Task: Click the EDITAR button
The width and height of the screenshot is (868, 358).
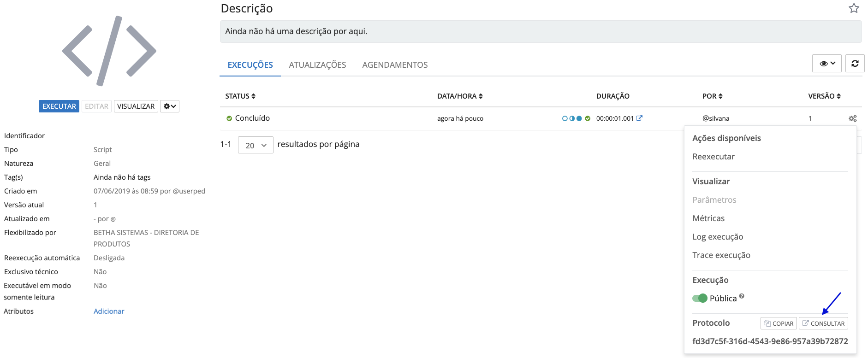Action: [x=96, y=106]
